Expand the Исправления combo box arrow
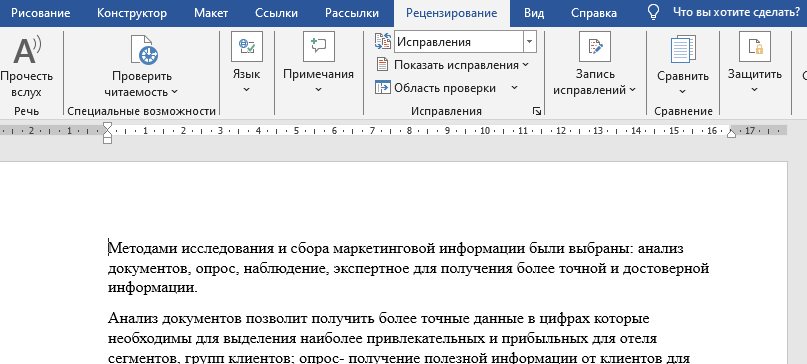 [530, 42]
